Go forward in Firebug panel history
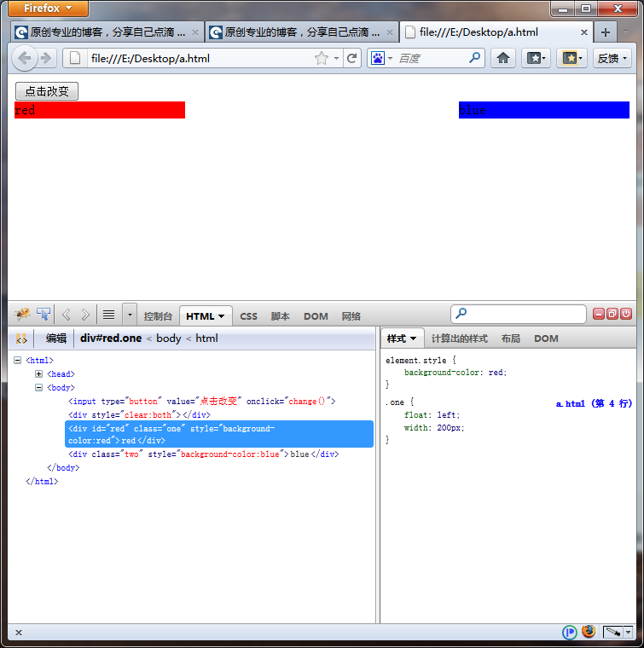This screenshot has height=648, width=644. (x=85, y=315)
